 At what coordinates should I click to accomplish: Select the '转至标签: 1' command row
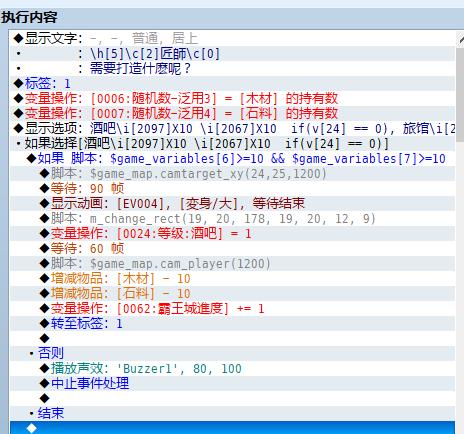point(232,323)
